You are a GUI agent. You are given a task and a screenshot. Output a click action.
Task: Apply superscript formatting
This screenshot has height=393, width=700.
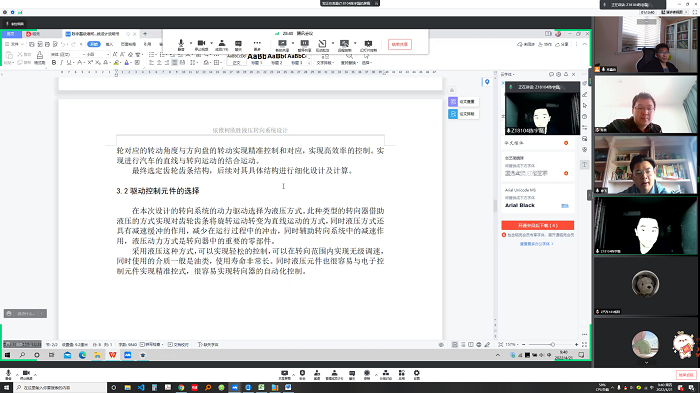click(90, 63)
